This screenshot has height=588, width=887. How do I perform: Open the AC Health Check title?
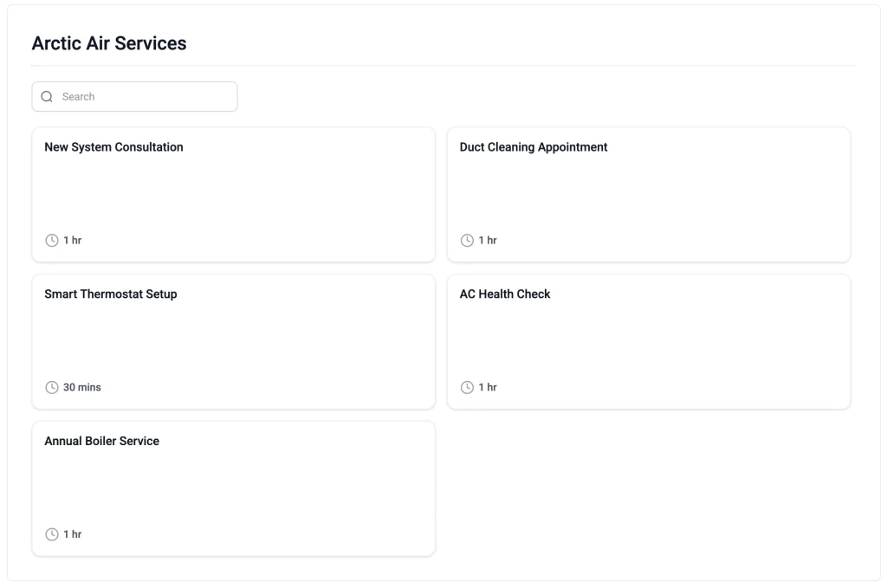click(504, 294)
